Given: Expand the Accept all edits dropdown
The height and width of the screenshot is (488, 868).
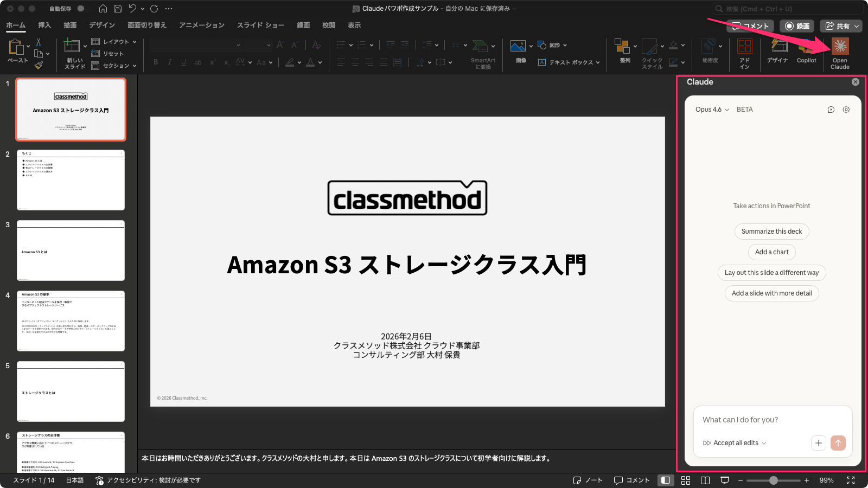Looking at the screenshot, I should (x=735, y=443).
